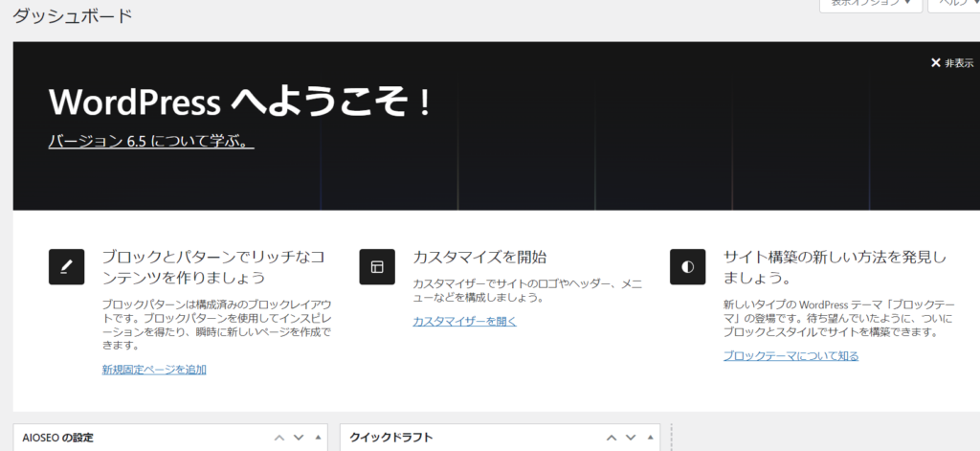
Task: Open 新規固定ページを追加 link
Action: (x=154, y=369)
